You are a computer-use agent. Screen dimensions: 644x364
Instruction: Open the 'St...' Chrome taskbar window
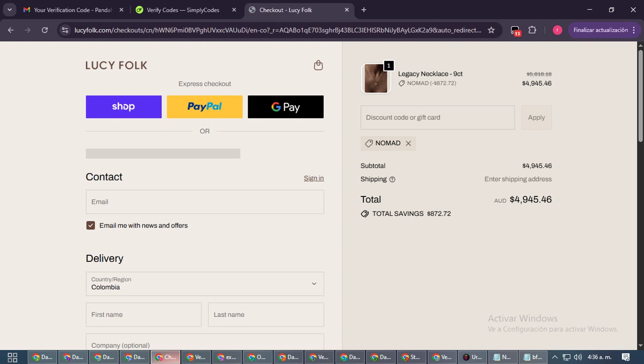click(x=412, y=357)
